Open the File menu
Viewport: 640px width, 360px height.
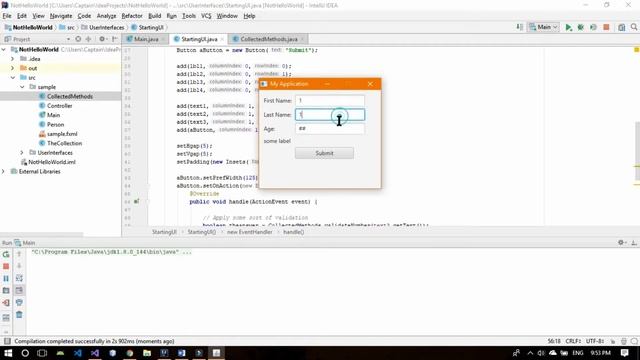7,16
